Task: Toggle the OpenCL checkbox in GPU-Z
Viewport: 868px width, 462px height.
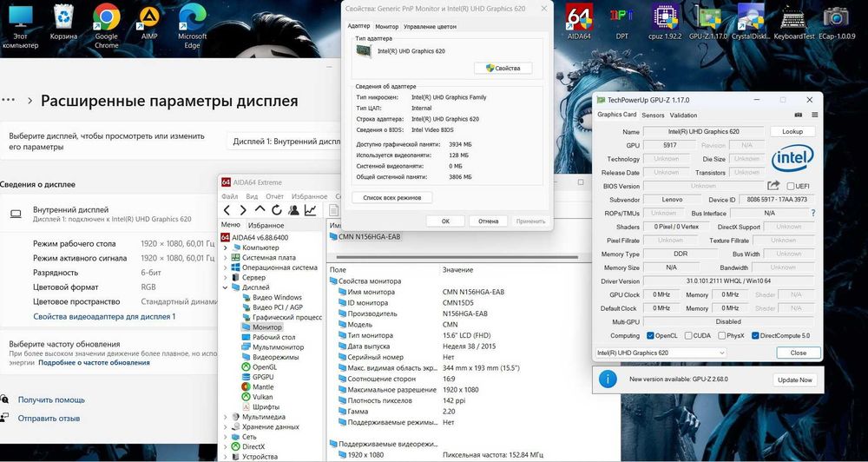Action: [x=650, y=336]
